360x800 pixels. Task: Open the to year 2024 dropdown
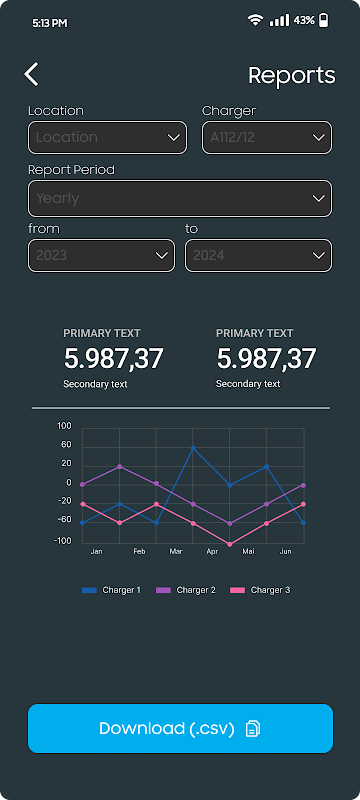click(259, 256)
